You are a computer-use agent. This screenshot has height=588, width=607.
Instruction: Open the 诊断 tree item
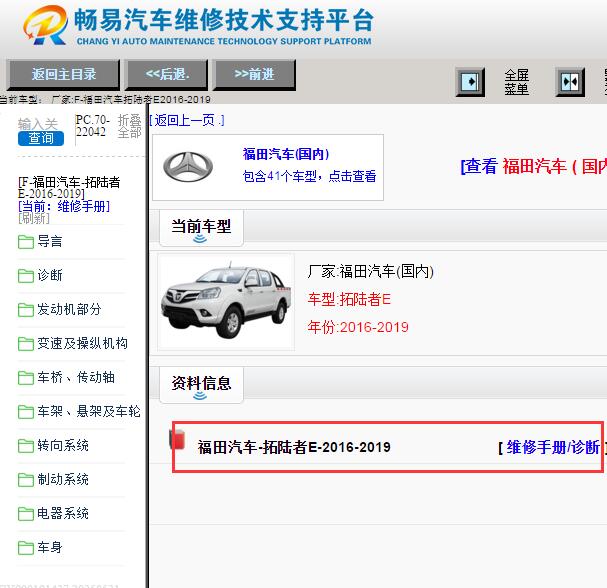point(50,275)
